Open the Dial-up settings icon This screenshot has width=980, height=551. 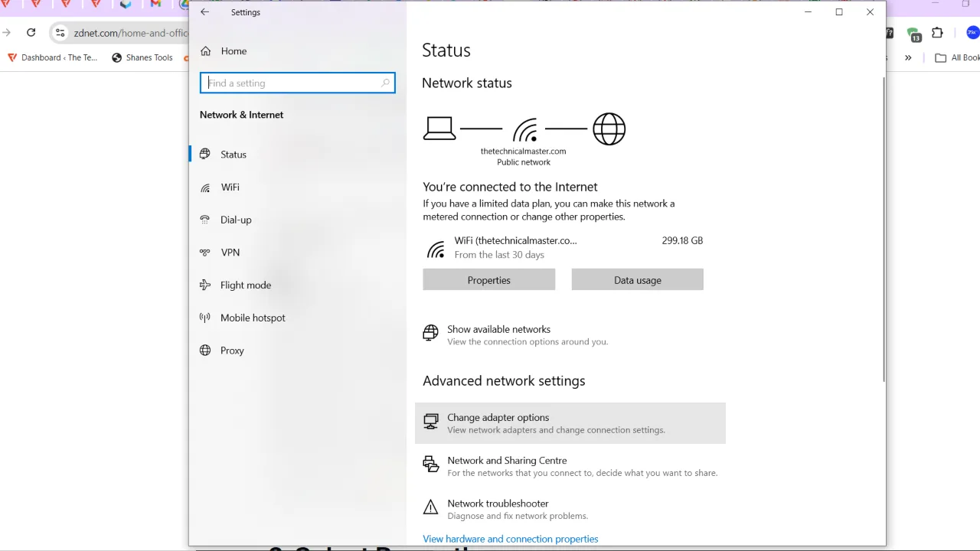(x=204, y=220)
